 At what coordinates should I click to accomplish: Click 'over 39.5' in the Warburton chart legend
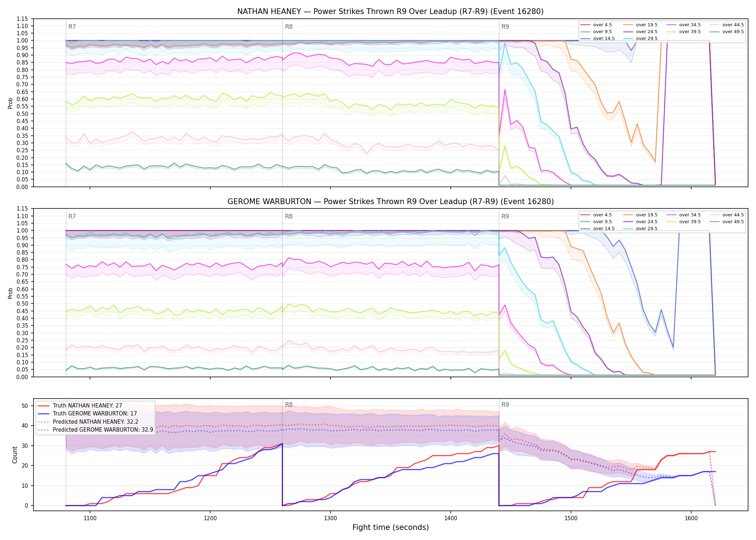(x=690, y=222)
